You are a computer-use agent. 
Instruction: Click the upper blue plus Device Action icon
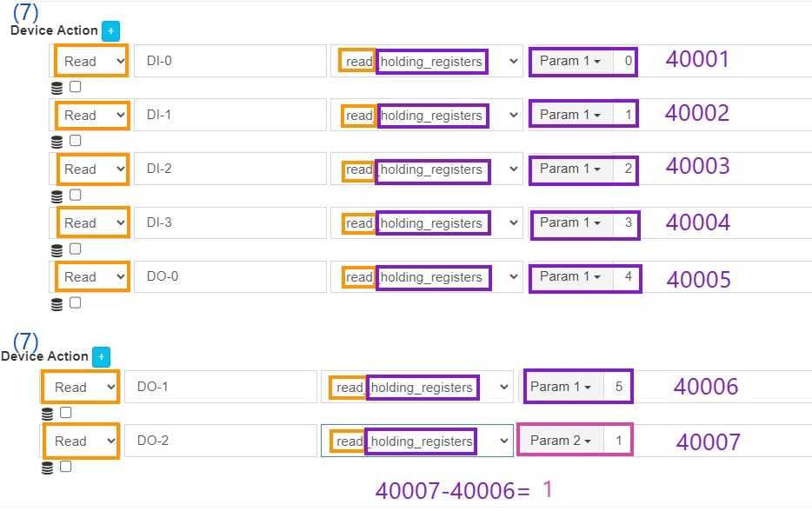tap(110, 30)
